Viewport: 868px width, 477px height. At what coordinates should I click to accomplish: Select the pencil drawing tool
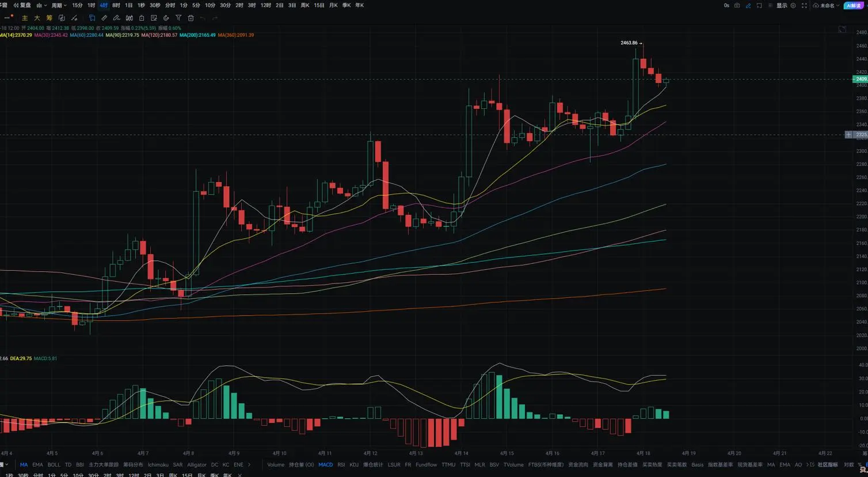tap(117, 18)
